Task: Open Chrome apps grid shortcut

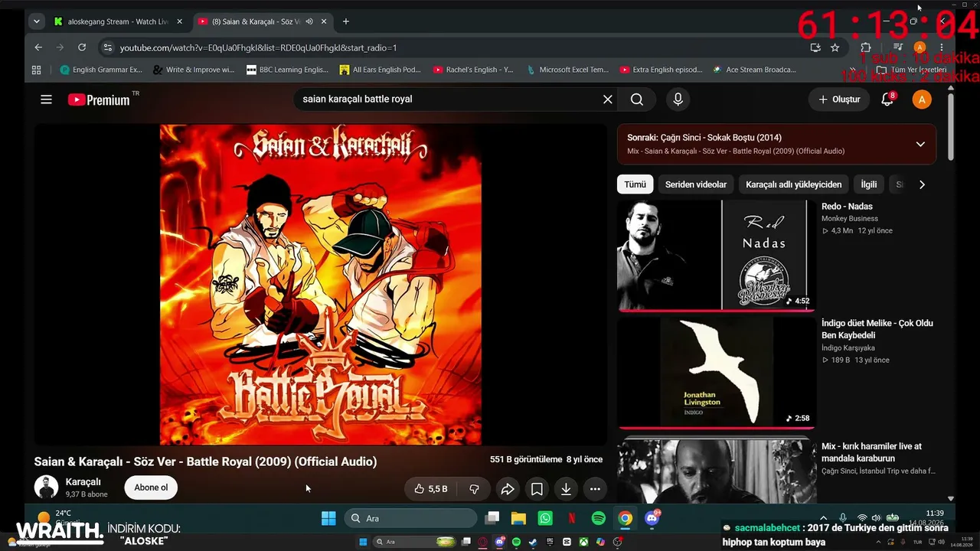Action: [x=36, y=70]
